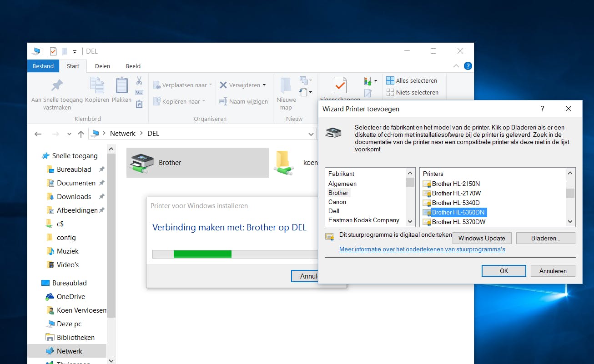Open the Verwijderen dropdown arrow
594x364 pixels.
coord(264,85)
